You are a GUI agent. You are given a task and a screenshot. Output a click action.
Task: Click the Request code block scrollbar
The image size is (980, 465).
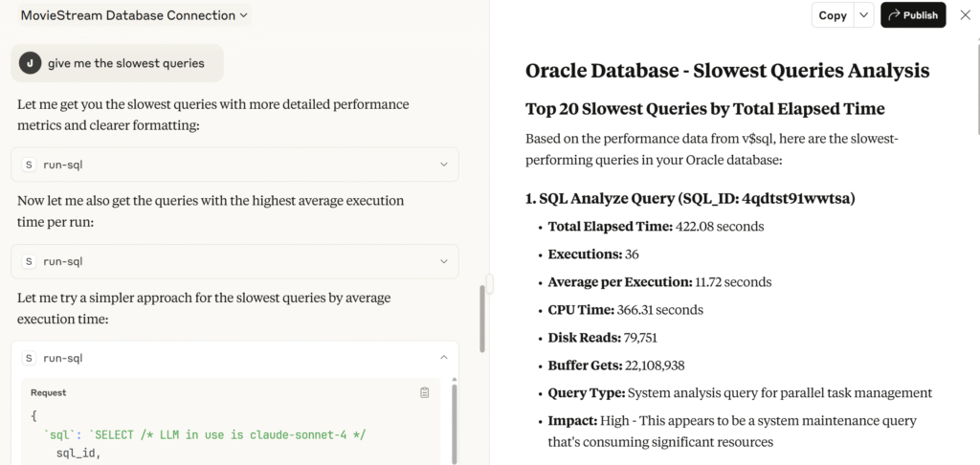coord(454,421)
